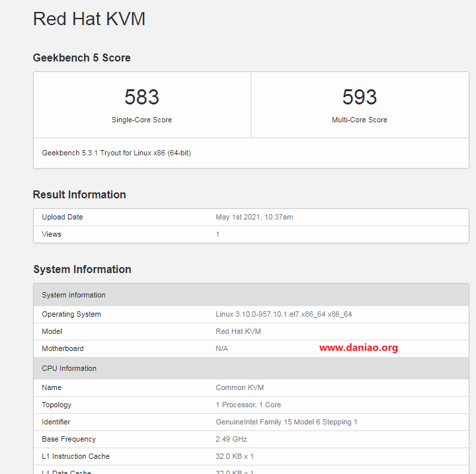
Task: Select the May 1st 2021 upload date value
Action: (x=254, y=217)
